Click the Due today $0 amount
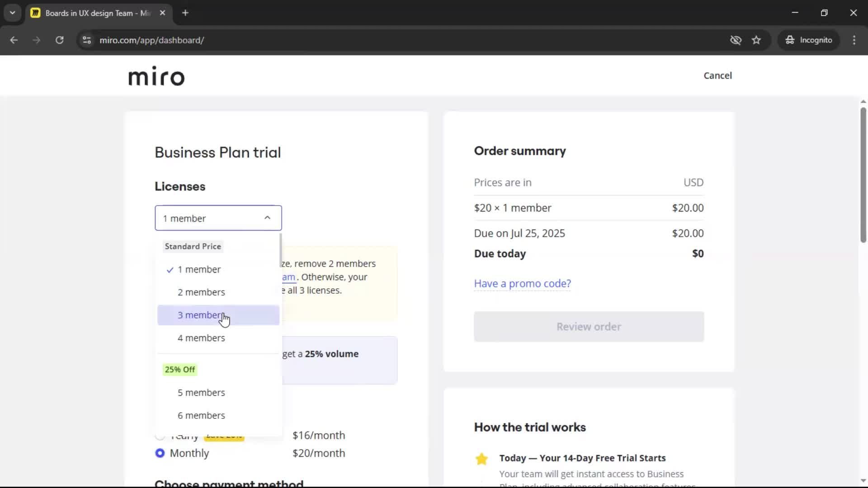Image resolution: width=868 pixels, height=488 pixels. point(698,253)
